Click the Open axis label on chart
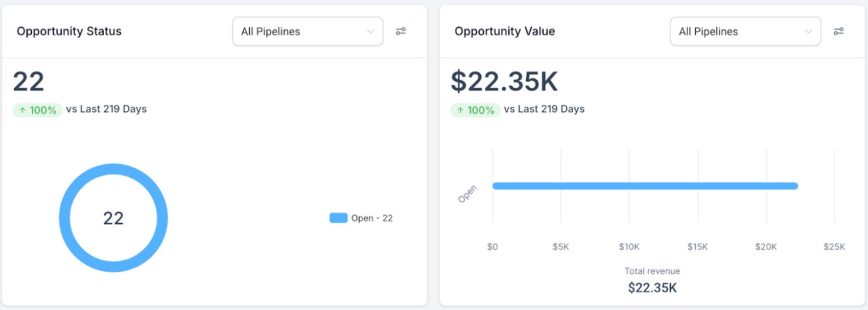The height and width of the screenshot is (310, 868). point(467,194)
